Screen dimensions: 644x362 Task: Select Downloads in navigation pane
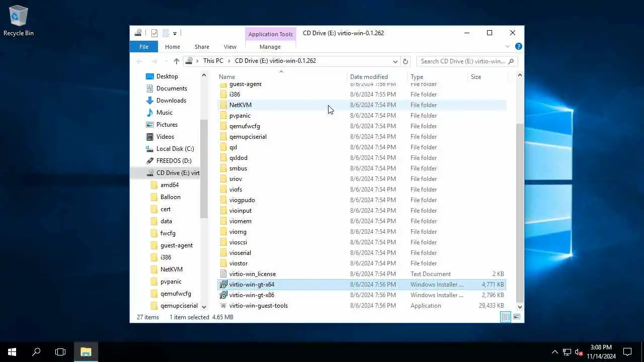point(171,101)
